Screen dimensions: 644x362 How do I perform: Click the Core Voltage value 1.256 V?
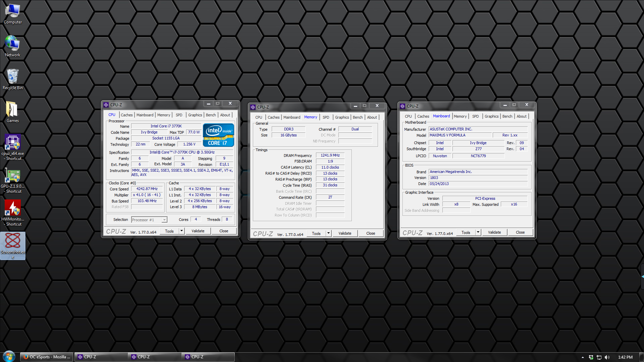[x=189, y=144]
